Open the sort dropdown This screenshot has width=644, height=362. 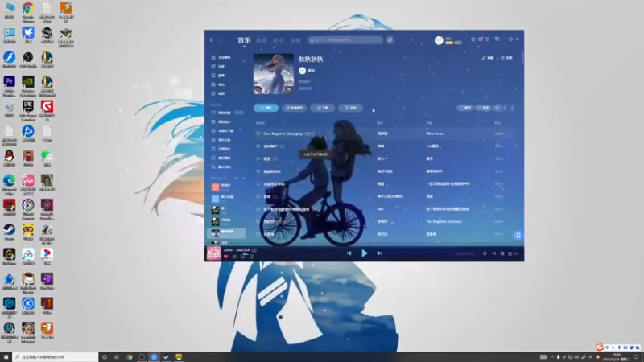pyautogui.click(x=484, y=108)
